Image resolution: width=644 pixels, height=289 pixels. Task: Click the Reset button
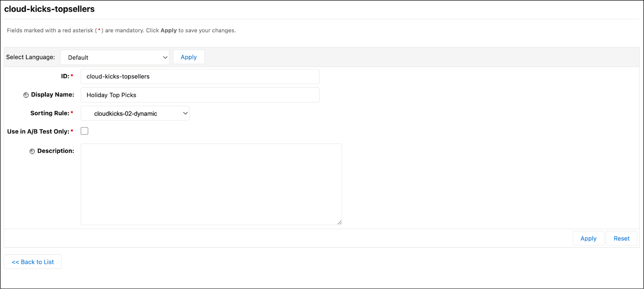(x=621, y=238)
